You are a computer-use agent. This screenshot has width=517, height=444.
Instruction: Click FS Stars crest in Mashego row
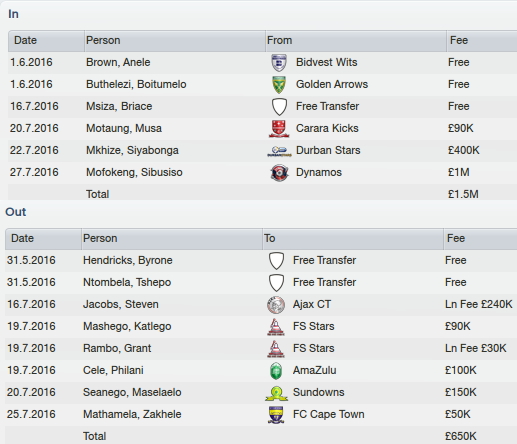coord(276,327)
